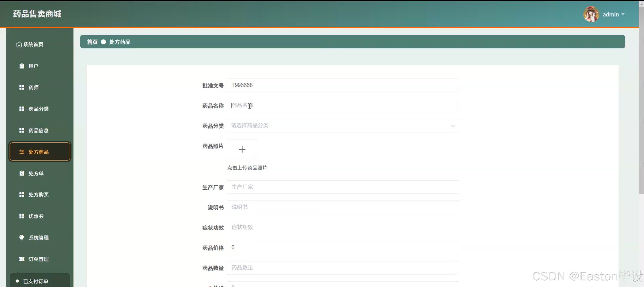This screenshot has height=287, width=644.
Task: Open the 处方购买 menu item
Action: [40, 195]
